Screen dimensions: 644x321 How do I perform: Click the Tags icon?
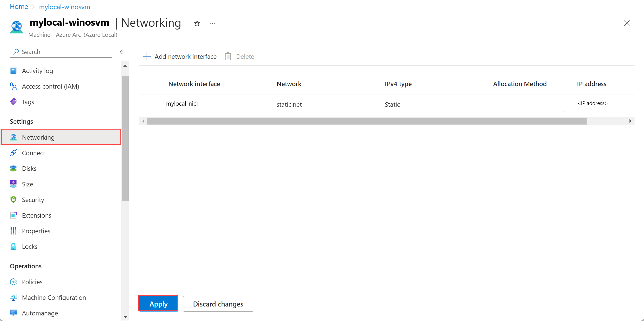pyautogui.click(x=13, y=102)
